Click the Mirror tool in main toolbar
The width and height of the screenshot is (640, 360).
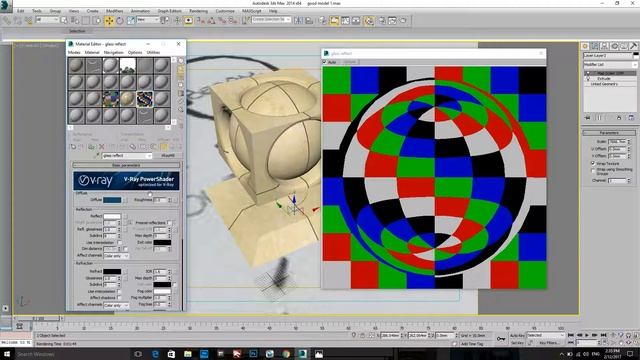(x=298, y=20)
